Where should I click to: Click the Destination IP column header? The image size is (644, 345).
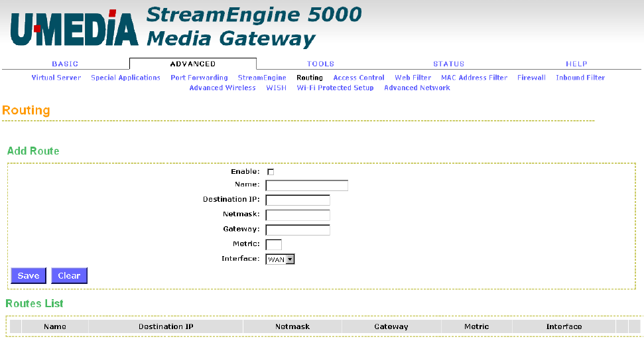pos(166,326)
